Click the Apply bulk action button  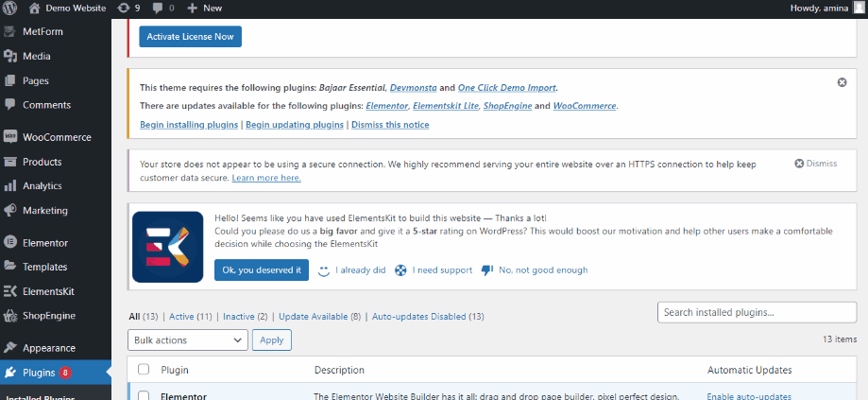click(x=272, y=340)
